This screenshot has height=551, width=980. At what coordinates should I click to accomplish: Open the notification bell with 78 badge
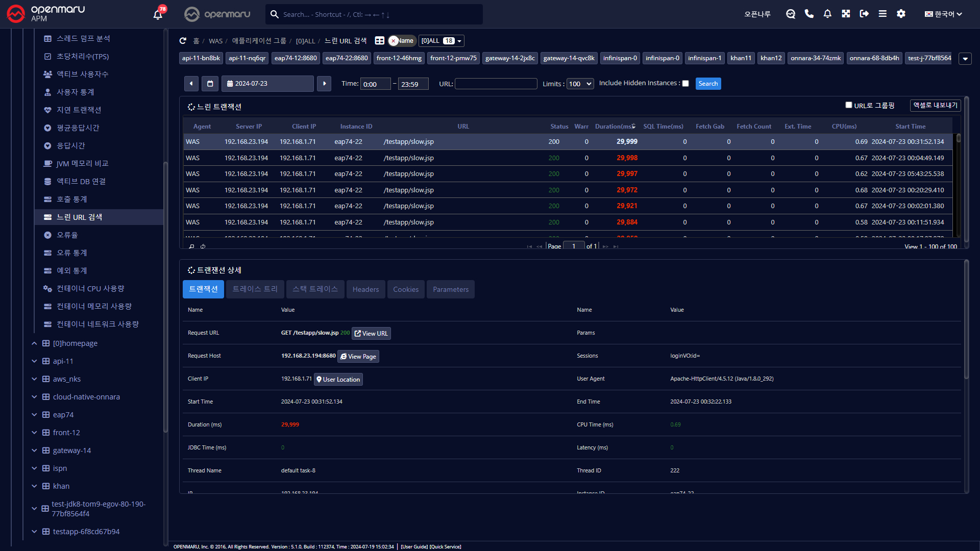coord(158,14)
